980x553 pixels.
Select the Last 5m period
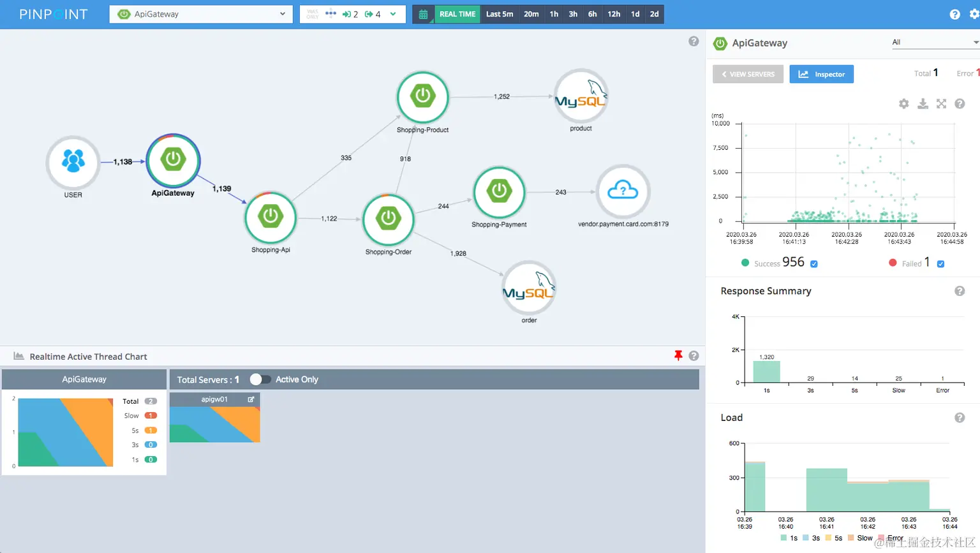coord(500,14)
